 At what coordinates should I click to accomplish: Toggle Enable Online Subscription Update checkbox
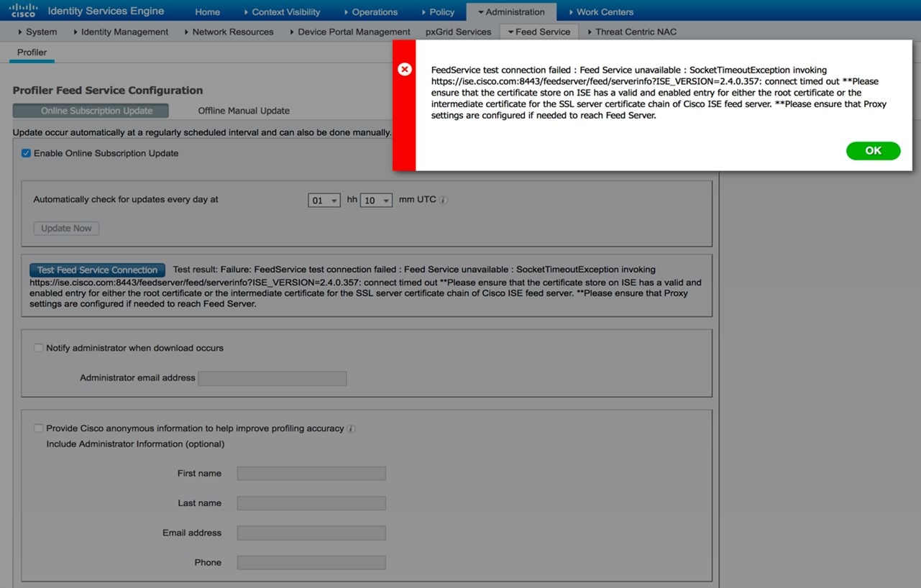[x=27, y=153]
